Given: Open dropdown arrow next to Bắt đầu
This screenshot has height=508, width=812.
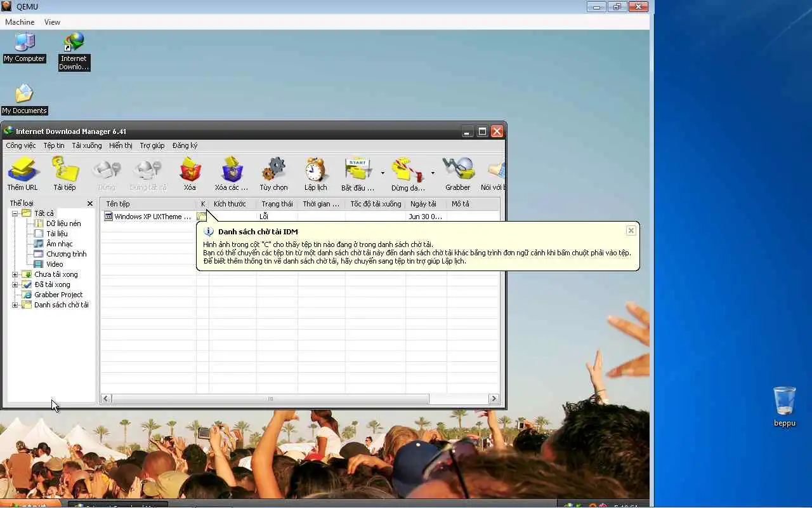Looking at the screenshot, I should point(383,173).
